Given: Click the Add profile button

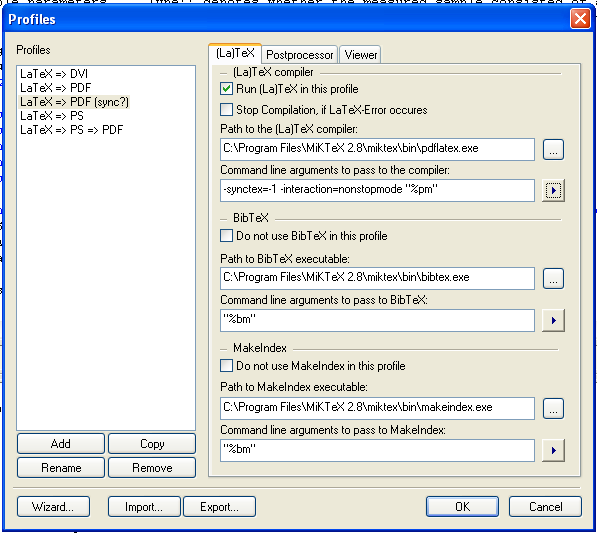Looking at the screenshot, I should [x=61, y=444].
